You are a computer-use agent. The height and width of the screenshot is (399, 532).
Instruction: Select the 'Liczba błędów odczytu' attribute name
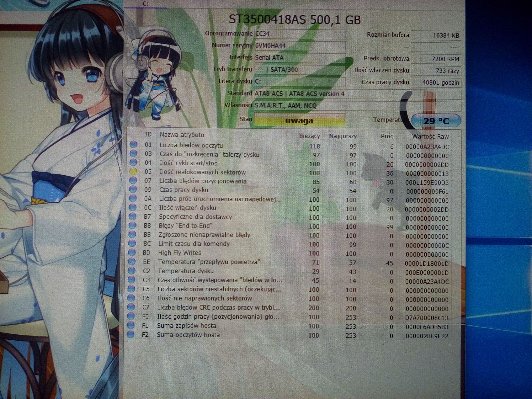pyautogui.click(x=191, y=145)
